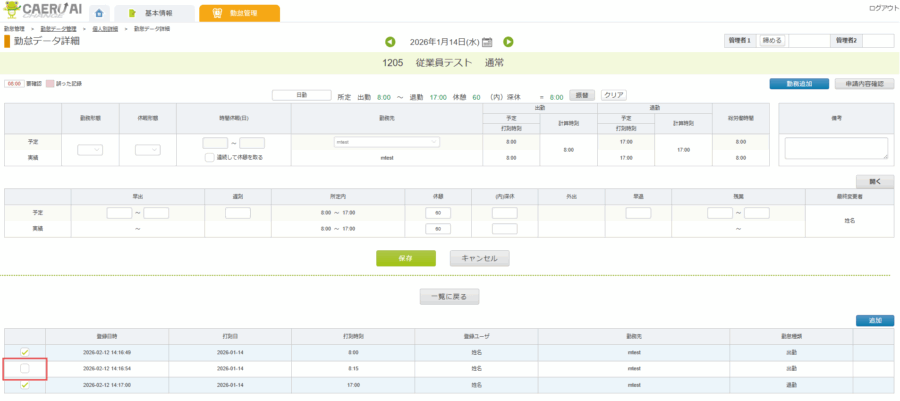Click the 備考 notes text area

point(836,148)
